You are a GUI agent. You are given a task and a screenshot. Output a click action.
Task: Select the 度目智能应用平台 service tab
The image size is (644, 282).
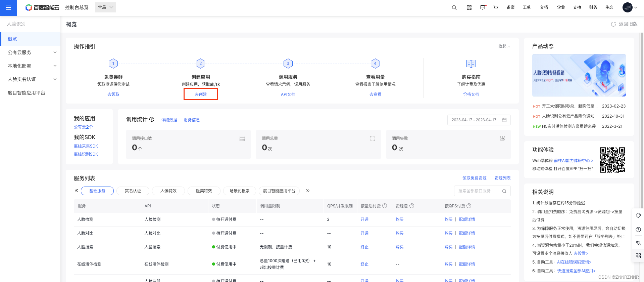point(279,191)
